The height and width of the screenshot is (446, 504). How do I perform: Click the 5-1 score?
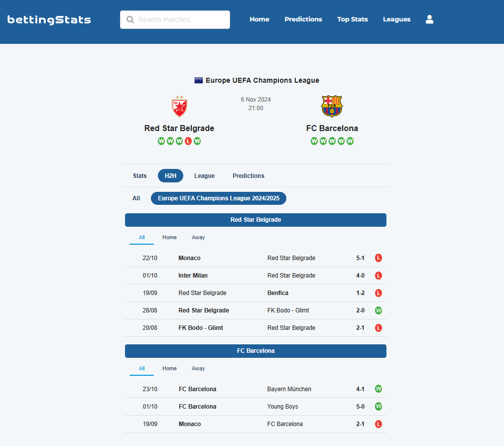361,258
